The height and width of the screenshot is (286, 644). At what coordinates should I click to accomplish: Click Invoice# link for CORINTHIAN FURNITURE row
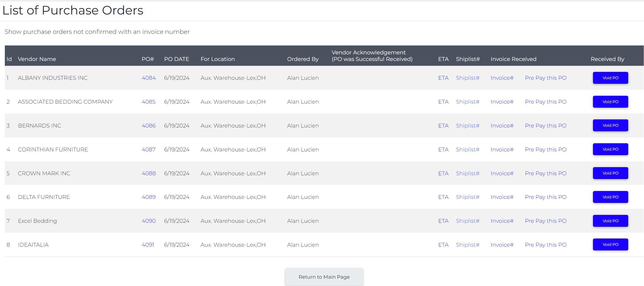point(502,150)
